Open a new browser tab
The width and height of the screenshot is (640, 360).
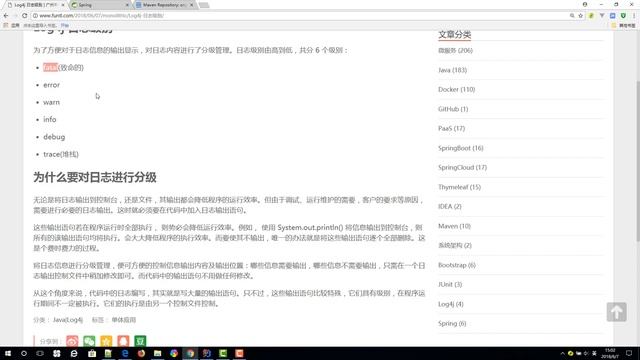204,5
